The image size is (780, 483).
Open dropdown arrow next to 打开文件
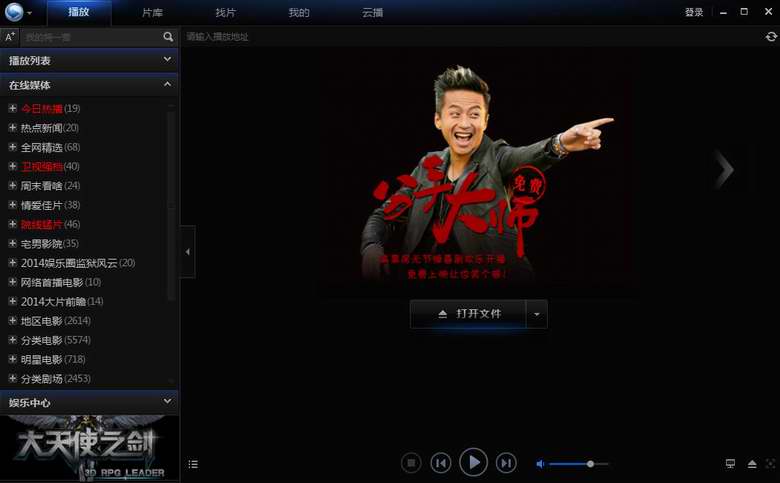(x=537, y=314)
